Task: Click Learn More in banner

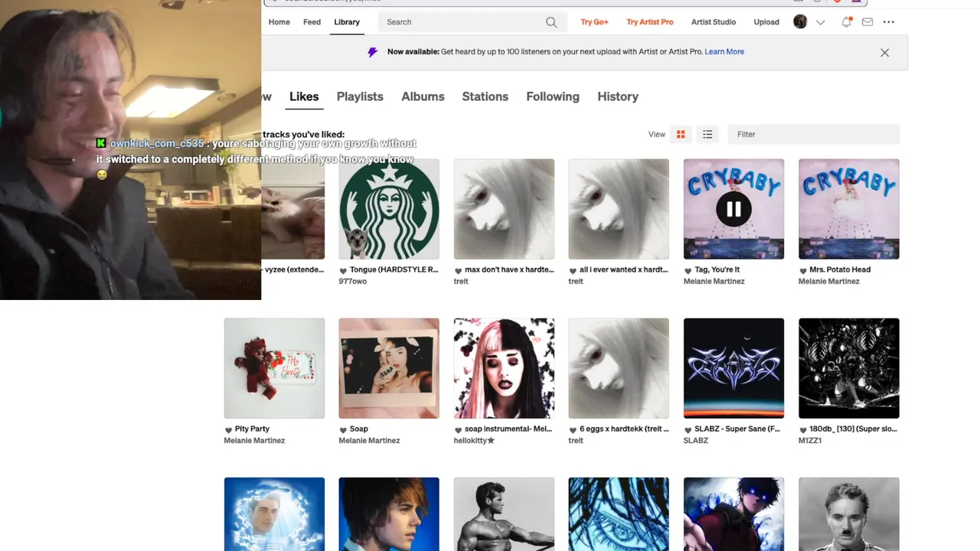Action: coord(724,52)
